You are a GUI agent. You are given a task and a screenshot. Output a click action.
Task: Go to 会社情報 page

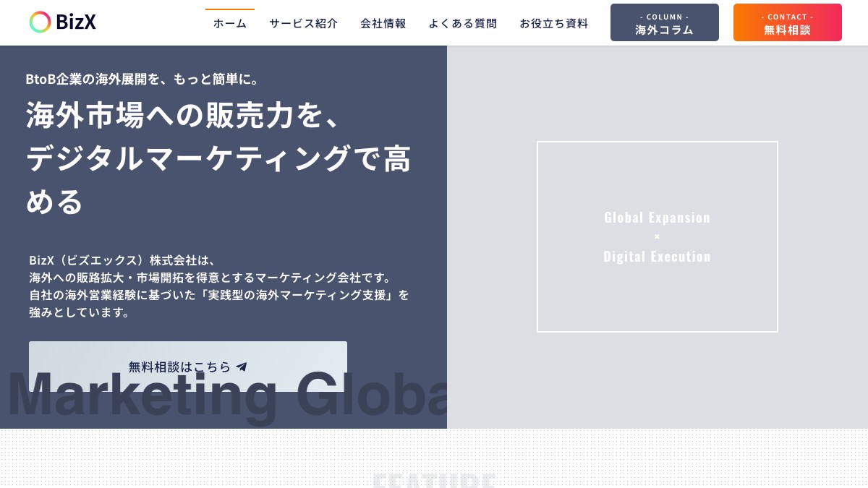pos(383,23)
